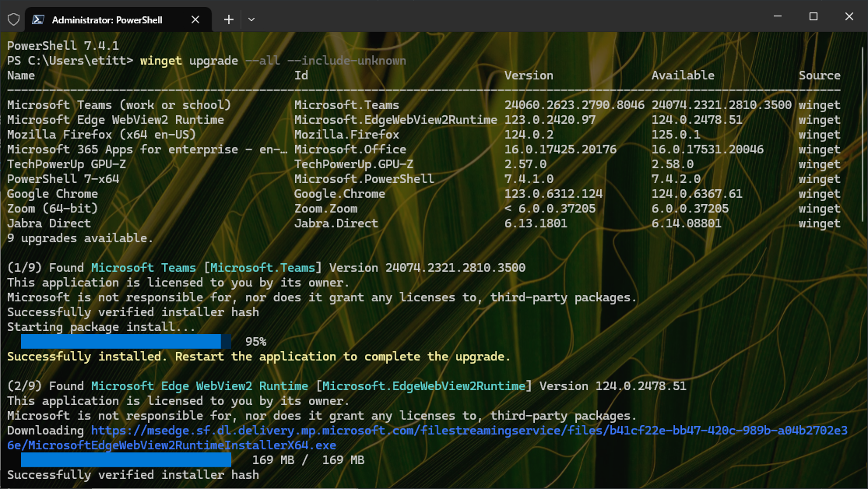Click the PowerShell icon on the tab
868x489 pixels.
tap(38, 19)
